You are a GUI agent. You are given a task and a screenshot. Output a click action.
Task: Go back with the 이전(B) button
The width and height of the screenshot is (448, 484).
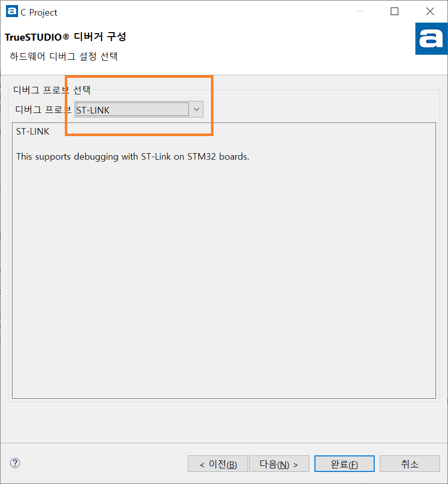coord(218,464)
